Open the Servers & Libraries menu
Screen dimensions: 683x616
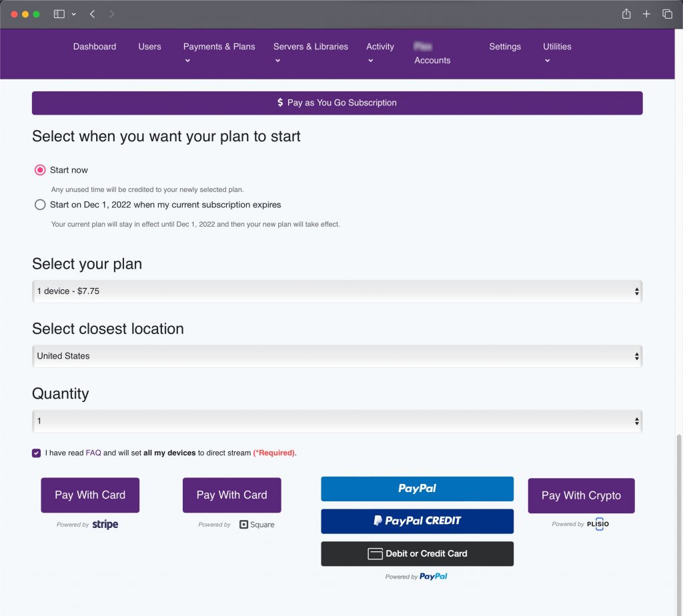click(310, 47)
